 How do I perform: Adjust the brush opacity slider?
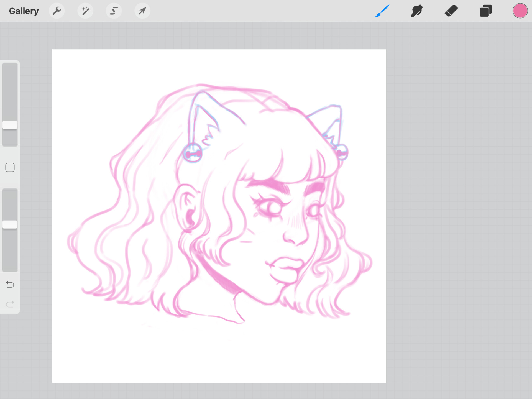10,223
